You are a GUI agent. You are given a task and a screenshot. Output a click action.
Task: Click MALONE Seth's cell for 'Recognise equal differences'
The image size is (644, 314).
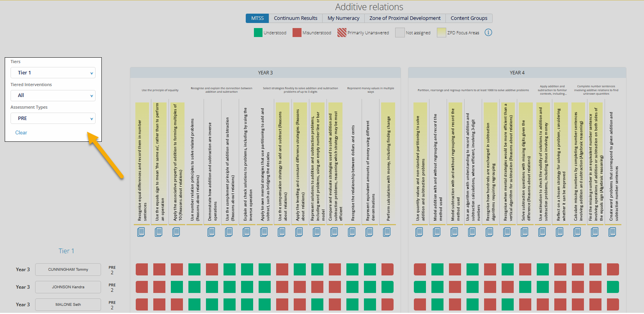click(x=142, y=305)
